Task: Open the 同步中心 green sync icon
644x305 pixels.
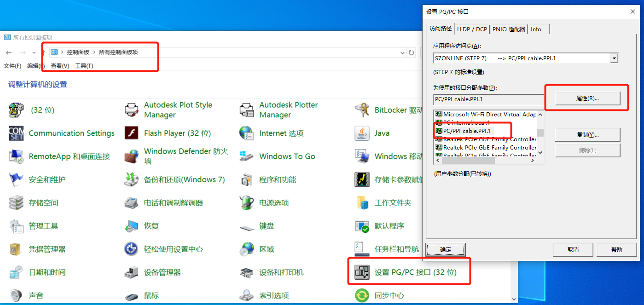Action: coord(362,295)
